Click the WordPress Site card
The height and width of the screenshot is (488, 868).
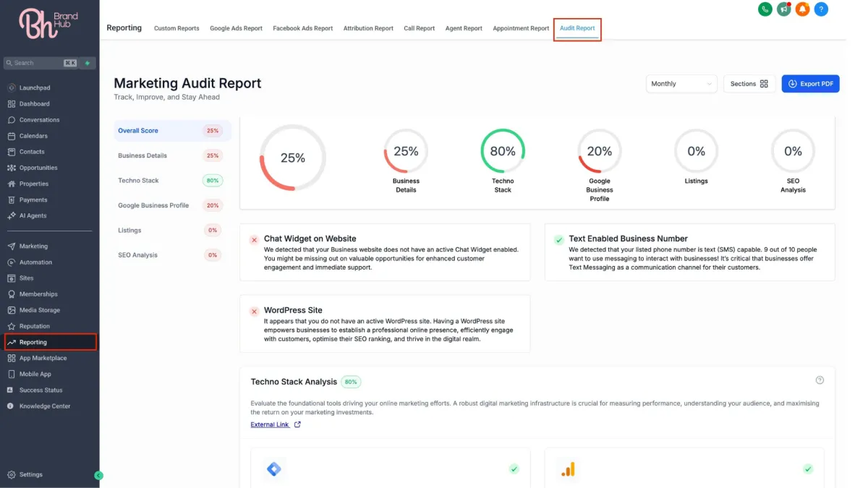click(385, 323)
